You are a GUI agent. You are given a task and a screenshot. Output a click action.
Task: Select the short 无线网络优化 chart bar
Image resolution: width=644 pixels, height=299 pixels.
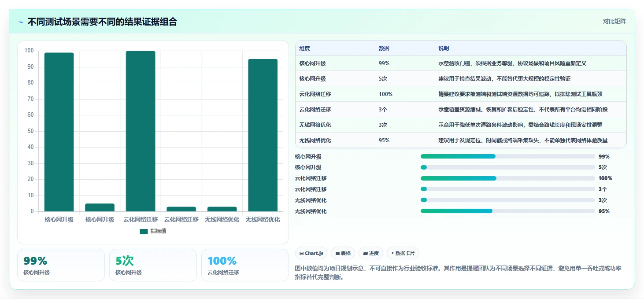coord(222,209)
